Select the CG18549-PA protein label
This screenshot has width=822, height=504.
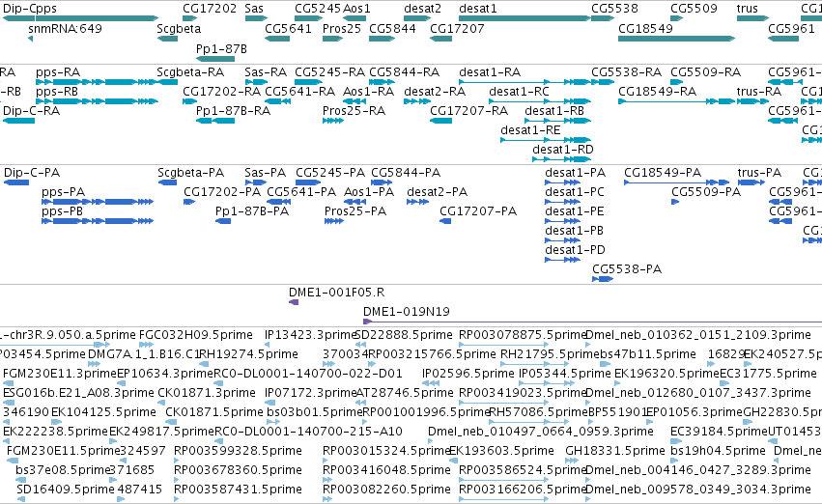(663, 173)
